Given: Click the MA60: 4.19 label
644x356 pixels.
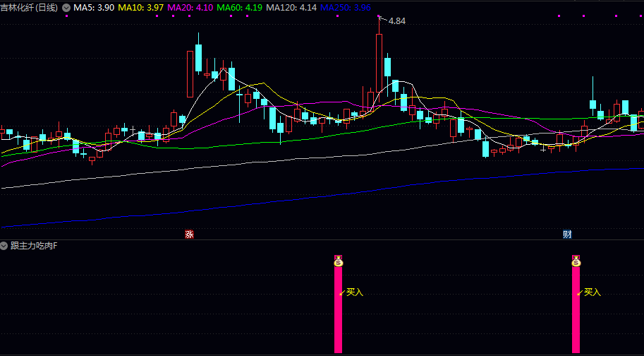Looking at the screenshot, I should (239, 7).
